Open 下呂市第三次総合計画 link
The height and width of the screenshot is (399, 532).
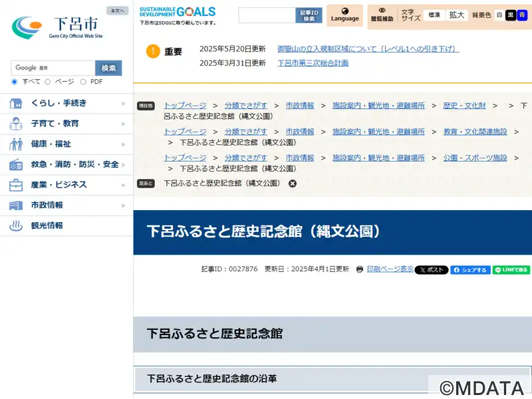[313, 63]
